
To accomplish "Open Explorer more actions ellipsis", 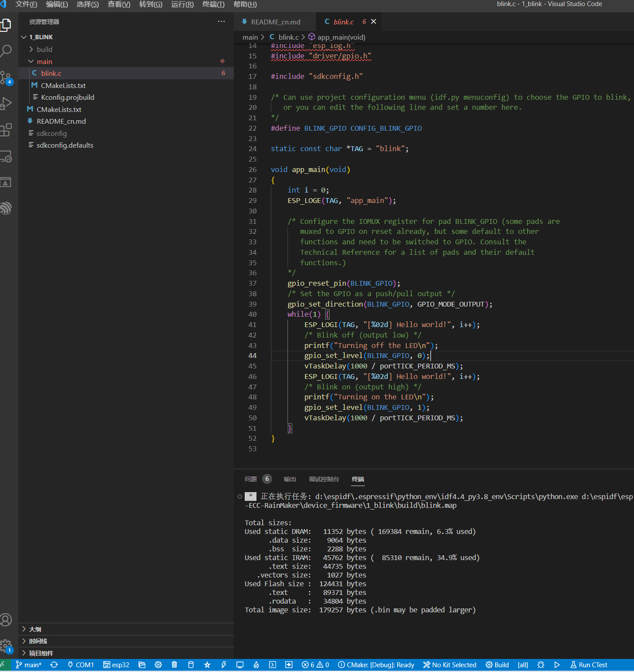I will (x=221, y=21).
